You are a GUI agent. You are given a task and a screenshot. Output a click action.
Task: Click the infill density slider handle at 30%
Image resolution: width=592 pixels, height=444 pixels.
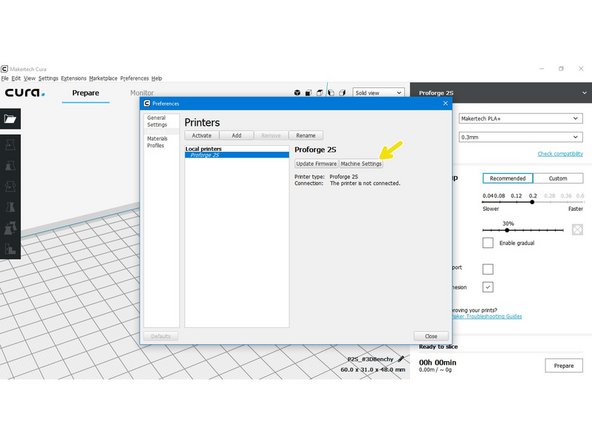click(x=507, y=230)
